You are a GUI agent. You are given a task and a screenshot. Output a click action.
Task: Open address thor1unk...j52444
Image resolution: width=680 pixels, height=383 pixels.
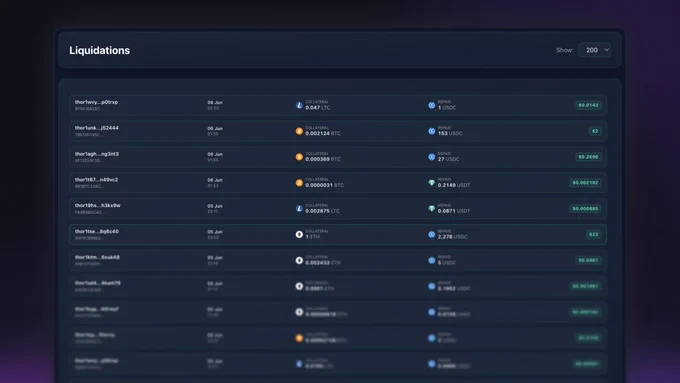[x=97, y=128]
